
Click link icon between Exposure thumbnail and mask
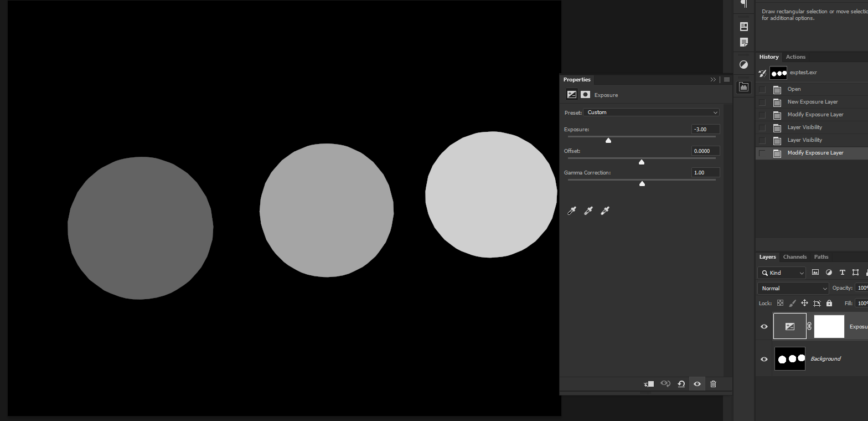809,327
